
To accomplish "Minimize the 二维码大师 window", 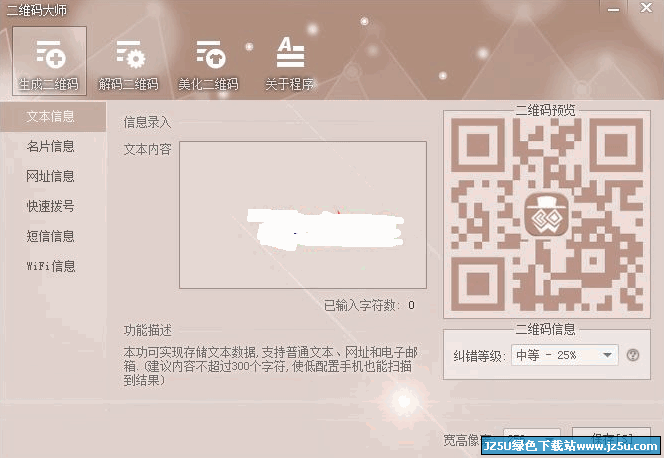I will [x=613, y=9].
